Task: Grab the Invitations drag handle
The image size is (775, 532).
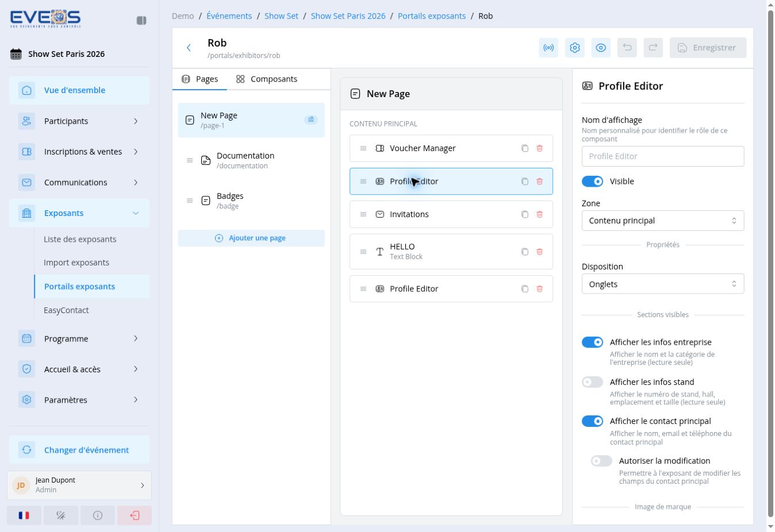Action: (x=363, y=214)
